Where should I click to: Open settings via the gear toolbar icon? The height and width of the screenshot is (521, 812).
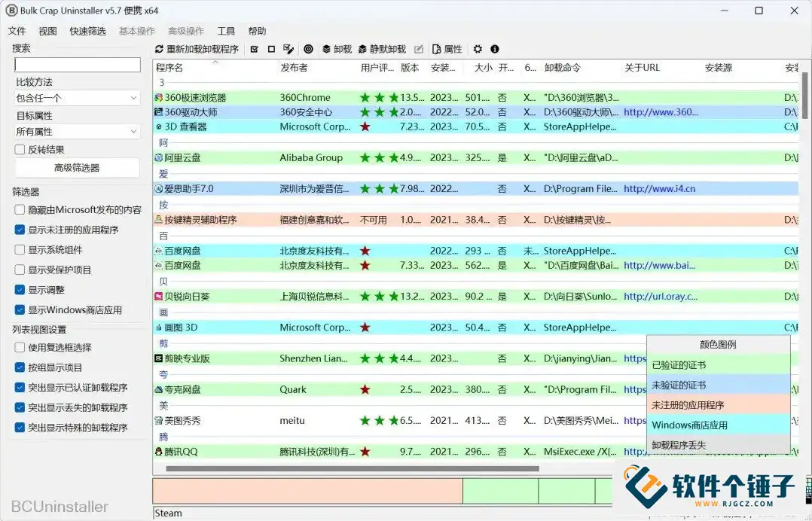tap(478, 49)
